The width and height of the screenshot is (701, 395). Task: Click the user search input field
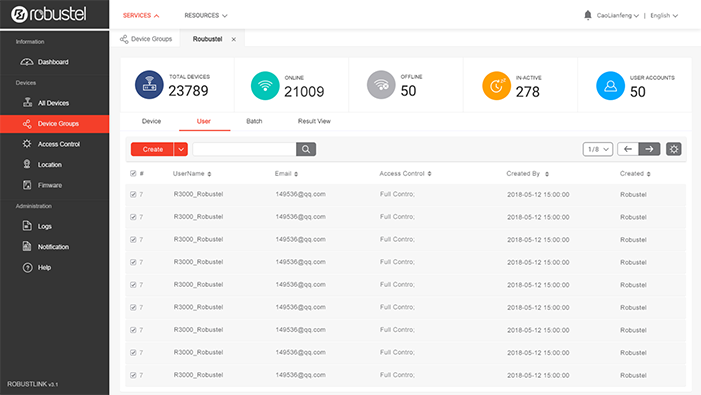(244, 149)
